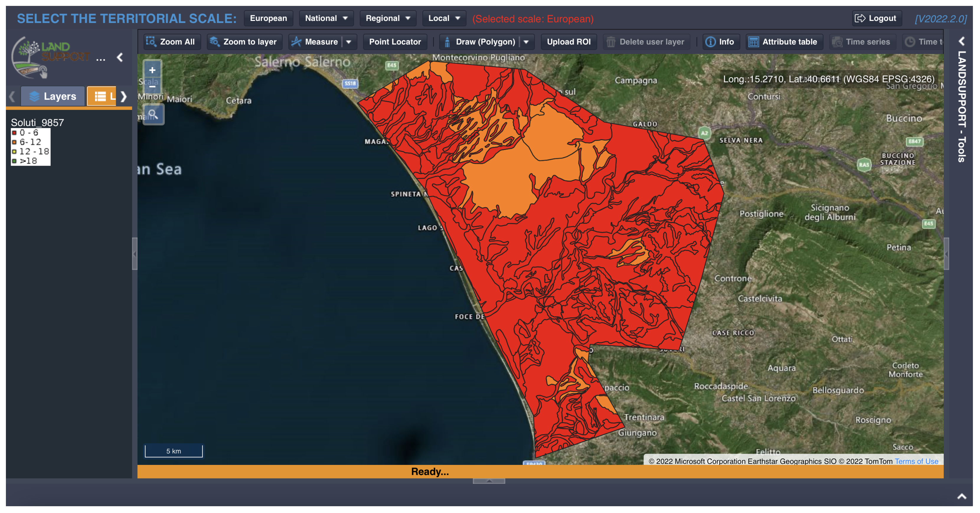Open the National scale dropdown
980x513 pixels.
point(326,18)
